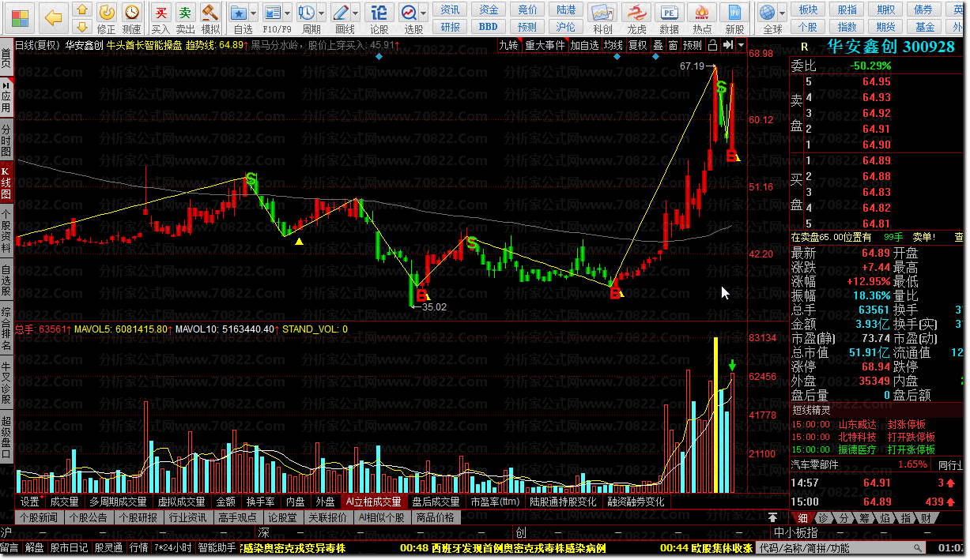
Task: Click the 汽车零部件 sector label
Action: [815, 465]
